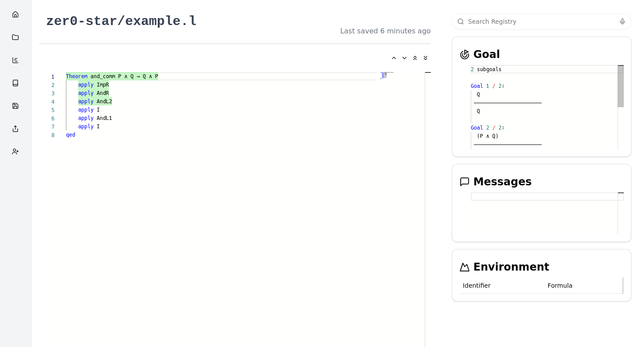The height and width of the screenshot is (347, 644).
Task: Invite a collaborator via the add-person icon
Action: [x=15, y=151]
